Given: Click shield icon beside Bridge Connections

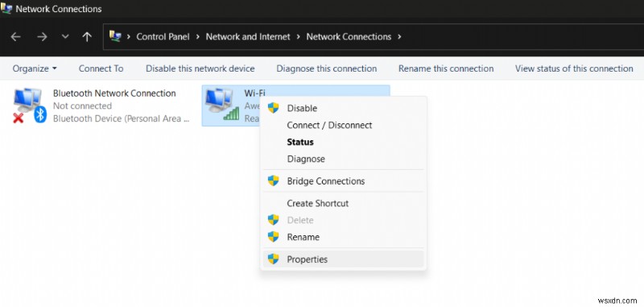Looking at the screenshot, I should (273, 180).
